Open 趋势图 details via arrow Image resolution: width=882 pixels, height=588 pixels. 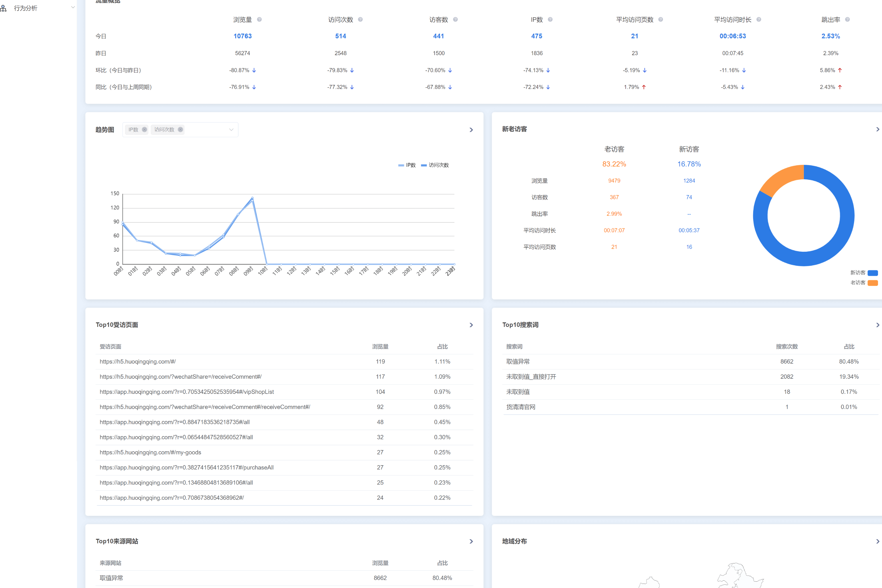pos(471,130)
